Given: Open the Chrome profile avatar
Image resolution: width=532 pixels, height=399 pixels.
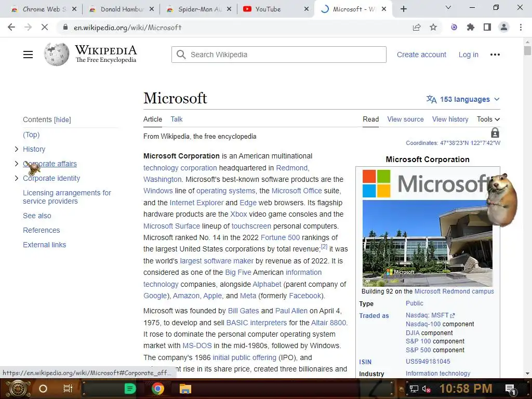Looking at the screenshot, I should 504,28.
